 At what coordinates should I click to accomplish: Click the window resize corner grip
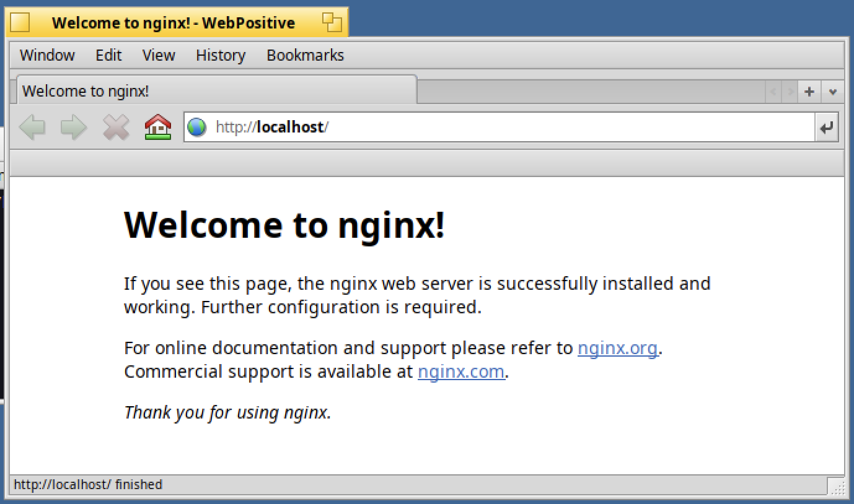(x=837, y=487)
